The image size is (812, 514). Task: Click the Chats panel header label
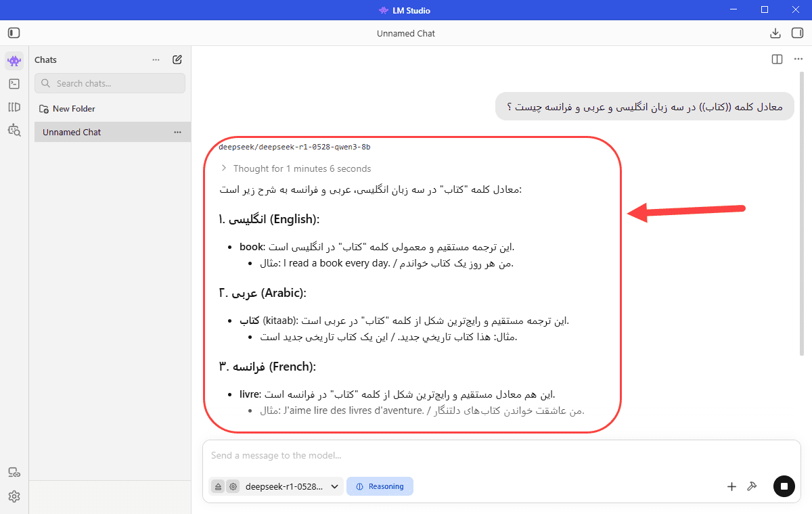tap(46, 60)
